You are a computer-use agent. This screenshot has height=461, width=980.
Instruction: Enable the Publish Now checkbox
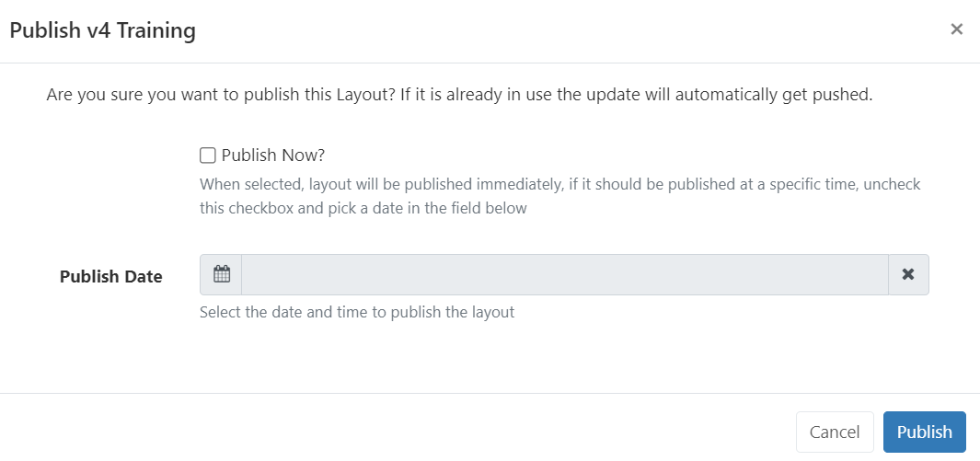[x=208, y=155]
